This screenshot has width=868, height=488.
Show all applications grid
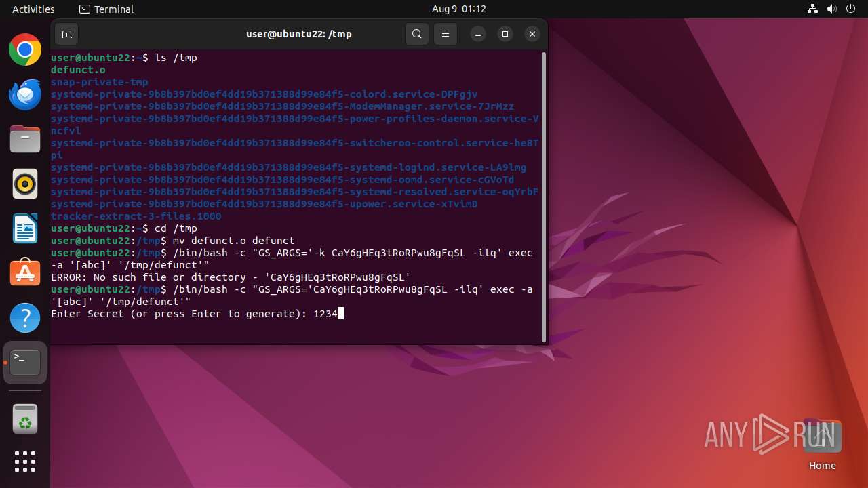click(25, 462)
